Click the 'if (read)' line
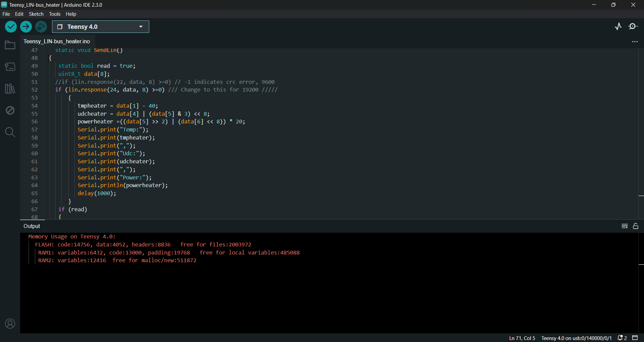Screen dimensions: 644x342 point(73,210)
